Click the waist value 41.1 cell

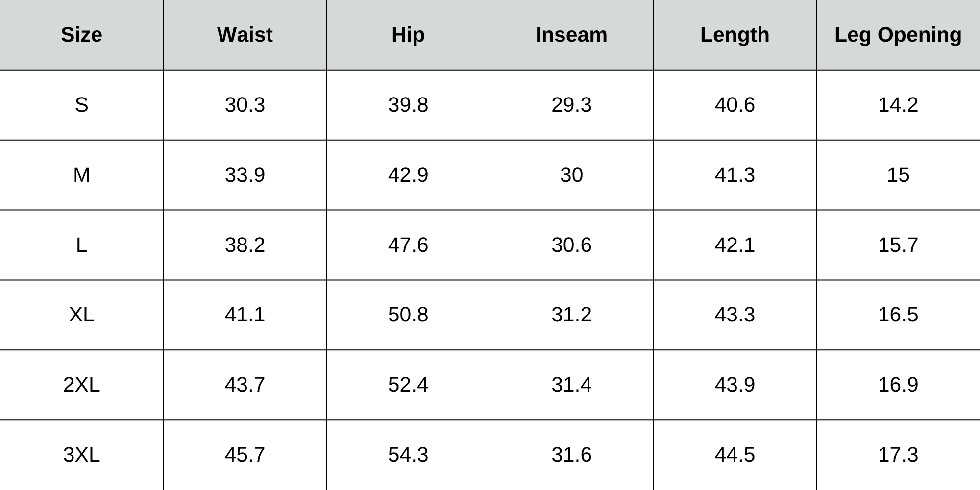coord(245,315)
